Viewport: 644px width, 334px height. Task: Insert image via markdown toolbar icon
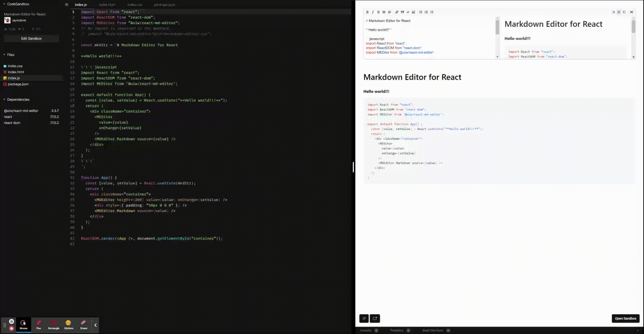[x=413, y=12]
